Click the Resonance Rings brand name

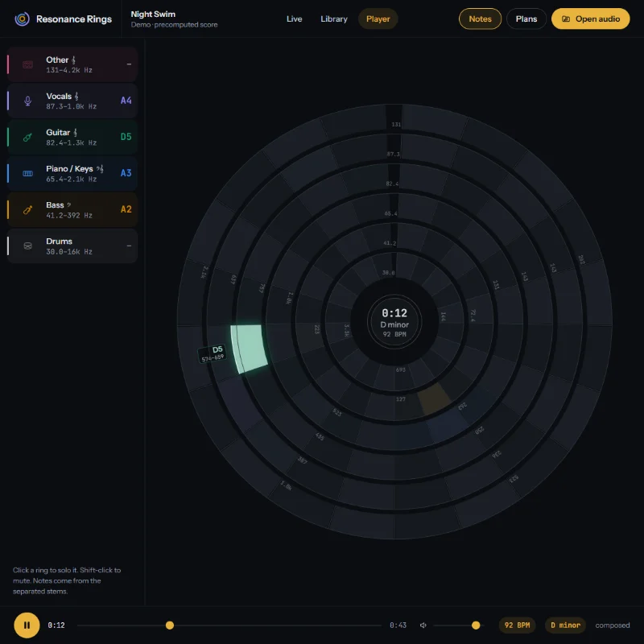click(x=74, y=19)
